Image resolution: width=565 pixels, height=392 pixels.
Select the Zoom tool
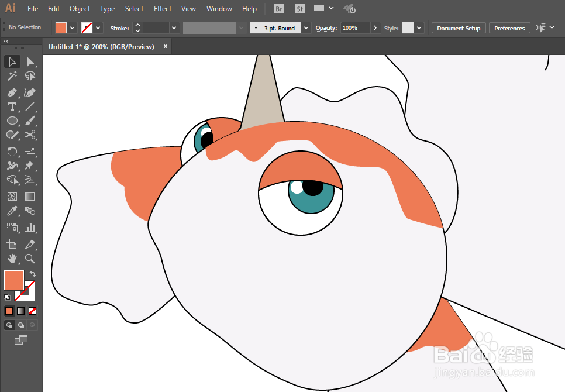click(x=30, y=259)
